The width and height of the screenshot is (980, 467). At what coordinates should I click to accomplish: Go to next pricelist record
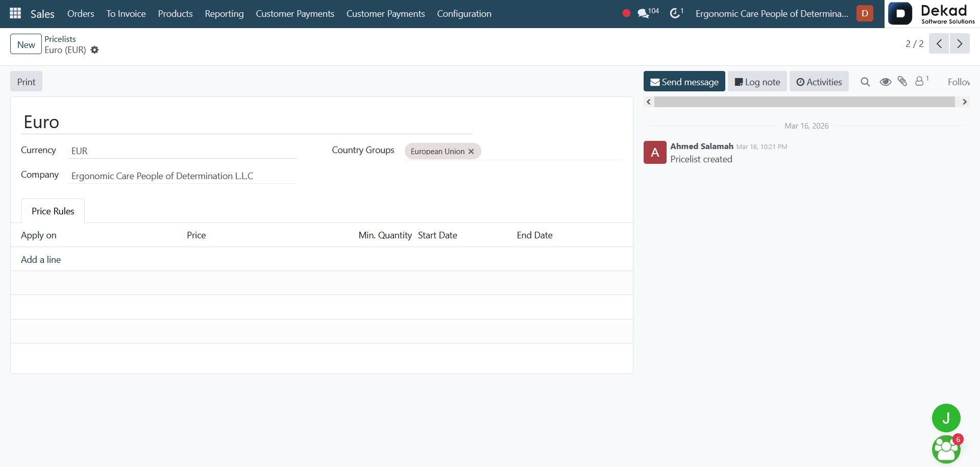coord(960,44)
